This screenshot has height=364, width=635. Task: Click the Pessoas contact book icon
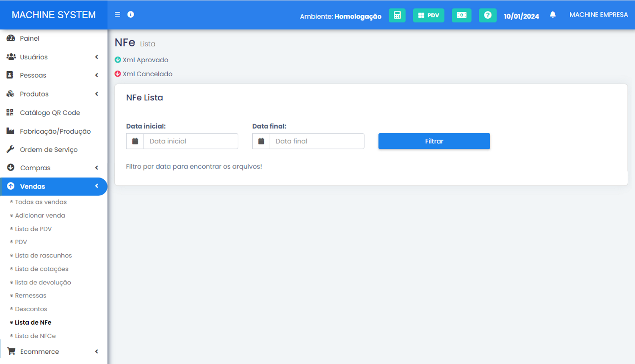click(x=10, y=75)
